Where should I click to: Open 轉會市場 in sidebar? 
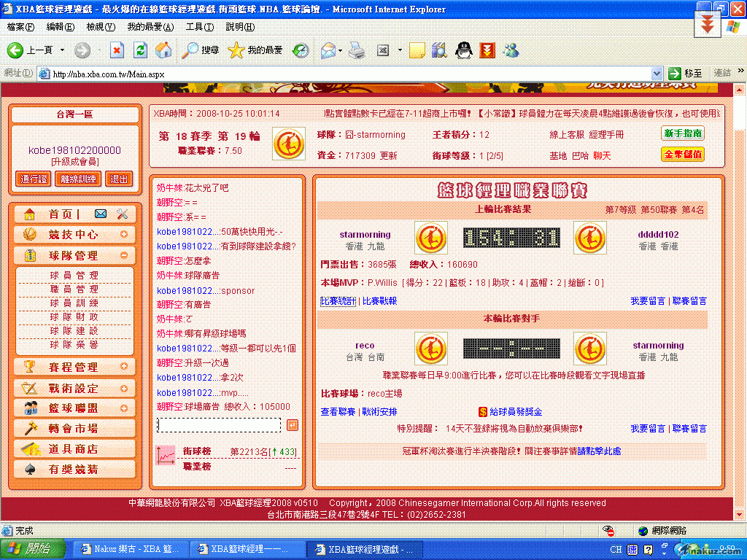click(75, 428)
